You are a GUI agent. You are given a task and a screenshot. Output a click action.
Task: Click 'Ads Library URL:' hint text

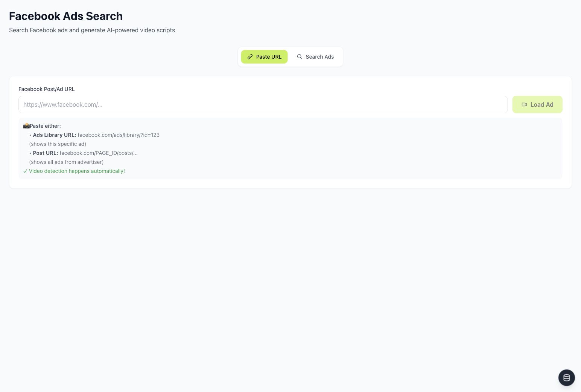(55, 135)
